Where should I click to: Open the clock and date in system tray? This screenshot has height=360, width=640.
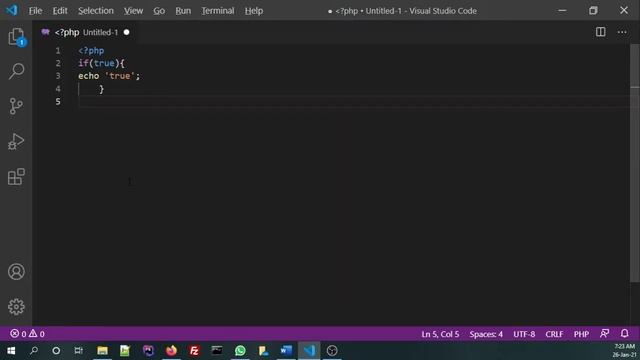[624, 351]
